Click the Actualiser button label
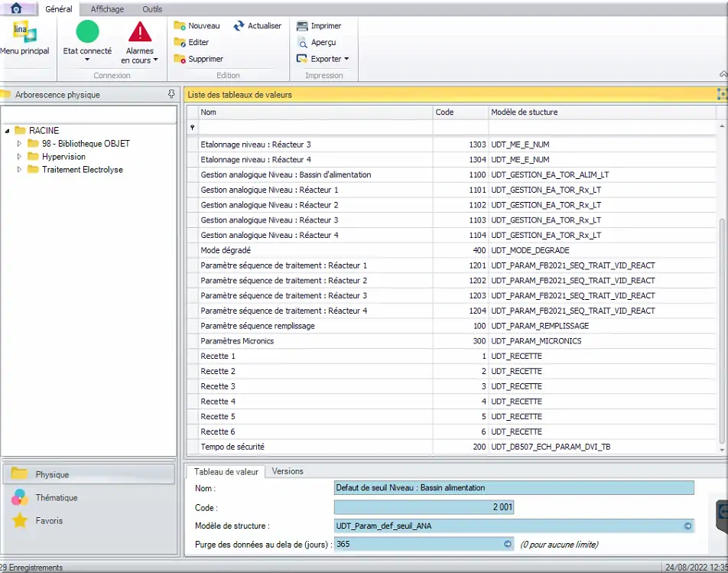Viewport: 728px width, 573px height. pyautogui.click(x=264, y=26)
